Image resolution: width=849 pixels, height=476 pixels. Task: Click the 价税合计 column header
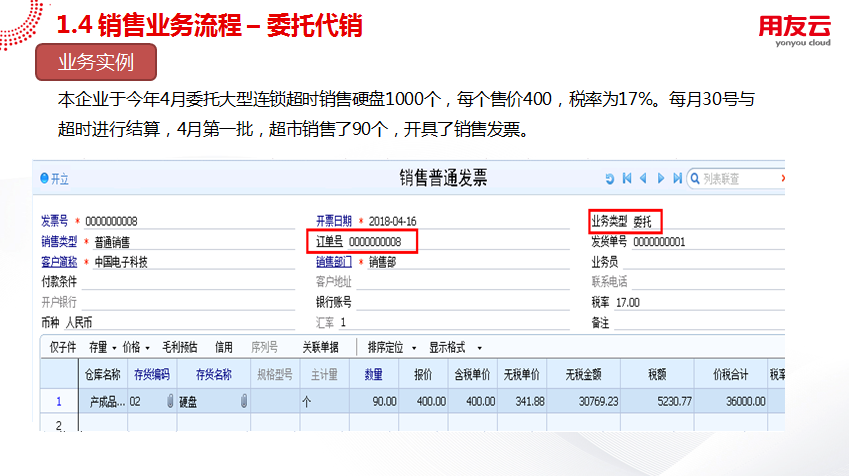click(x=730, y=374)
